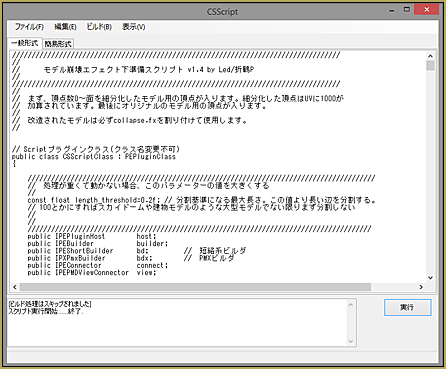446x369 pixels.
Task: Click 'スクリプト実行開始.....終了.' in the output log
Action: pos(46,311)
